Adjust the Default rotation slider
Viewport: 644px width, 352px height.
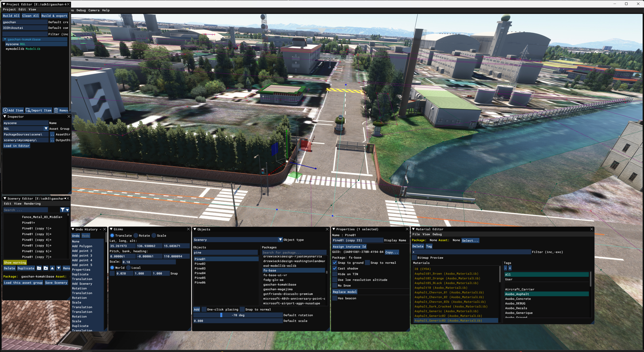click(238, 315)
